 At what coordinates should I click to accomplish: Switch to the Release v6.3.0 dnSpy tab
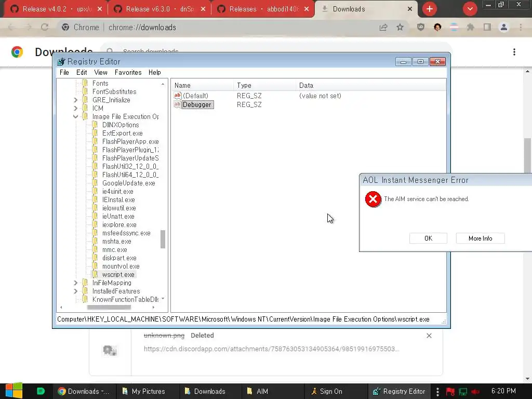click(159, 9)
